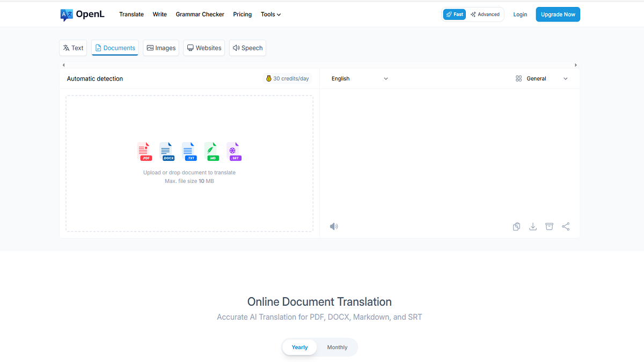Select the DOCX file format icon
The image size is (644, 362).
click(x=167, y=151)
